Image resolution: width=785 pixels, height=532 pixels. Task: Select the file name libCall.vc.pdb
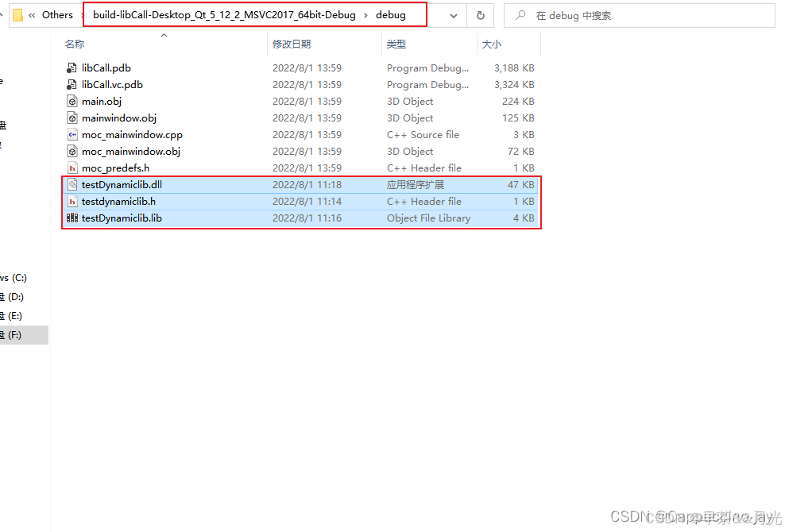112,85
